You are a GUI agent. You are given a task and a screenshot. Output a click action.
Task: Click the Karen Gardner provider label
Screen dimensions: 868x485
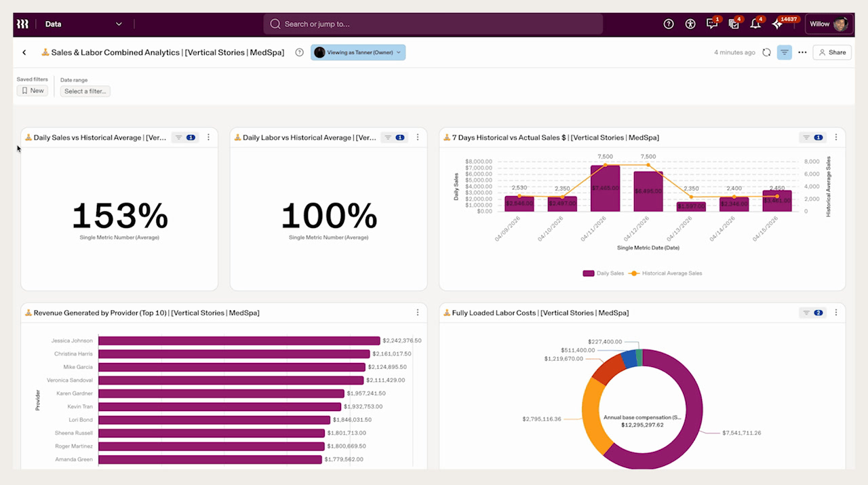coord(75,393)
